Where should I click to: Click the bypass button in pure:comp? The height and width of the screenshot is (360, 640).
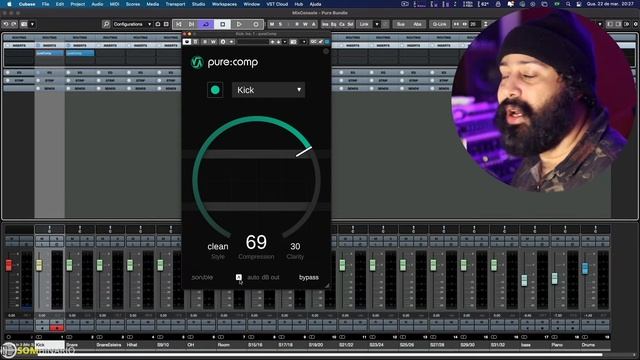309,278
